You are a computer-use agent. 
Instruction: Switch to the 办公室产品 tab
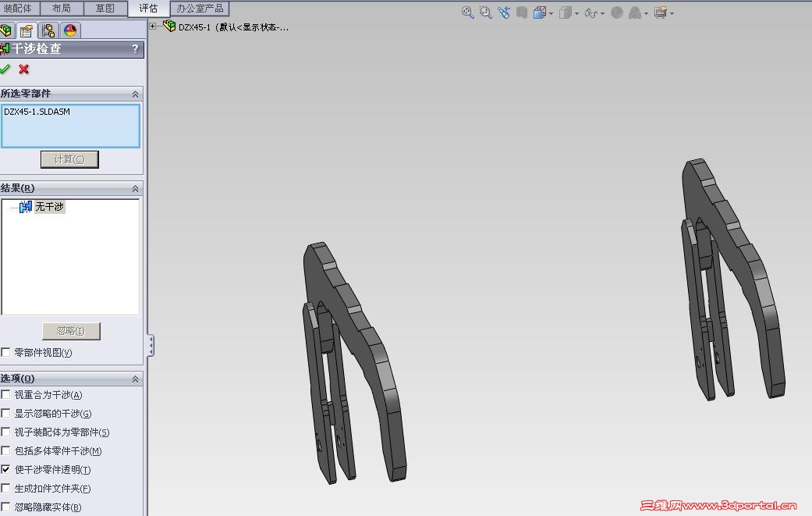point(200,9)
